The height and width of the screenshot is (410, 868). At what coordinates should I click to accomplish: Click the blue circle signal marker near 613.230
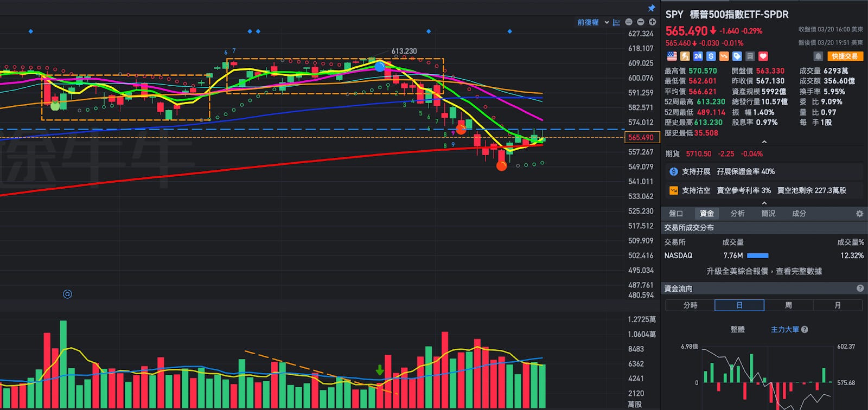[x=380, y=67]
